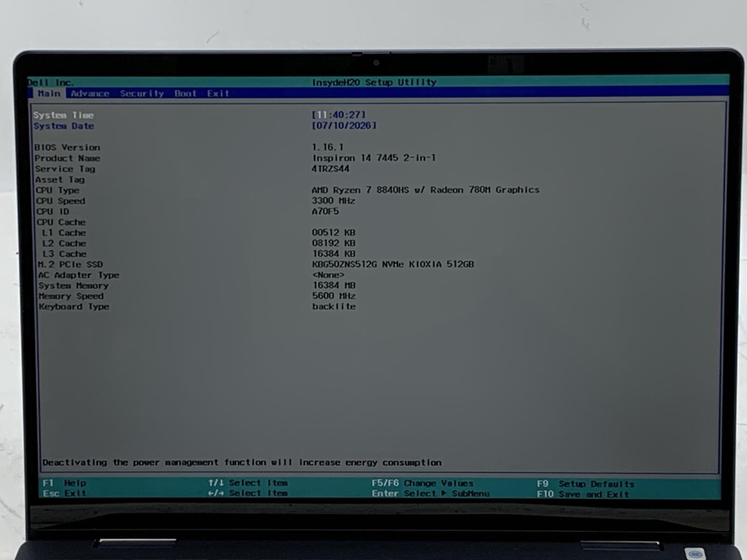The width and height of the screenshot is (747, 560).
Task: Click CPU ID value A70F5
Action: pos(325,211)
